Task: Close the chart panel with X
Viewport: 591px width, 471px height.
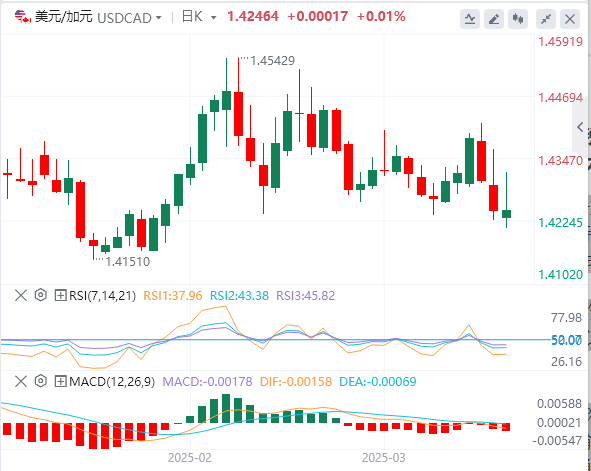Action: [570, 18]
